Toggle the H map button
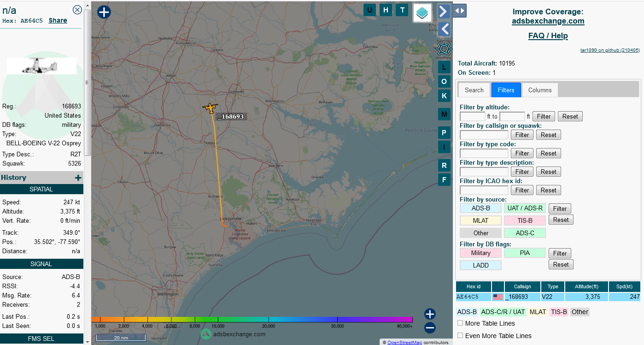 coord(386,10)
